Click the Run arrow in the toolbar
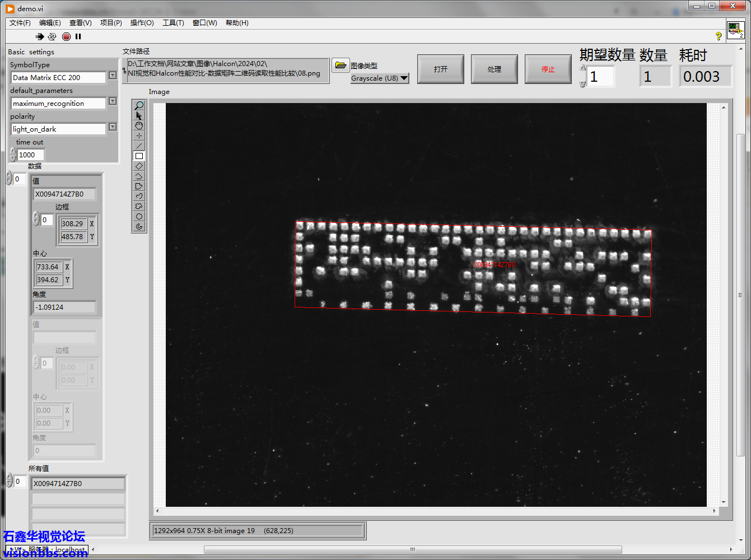 (40, 36)
